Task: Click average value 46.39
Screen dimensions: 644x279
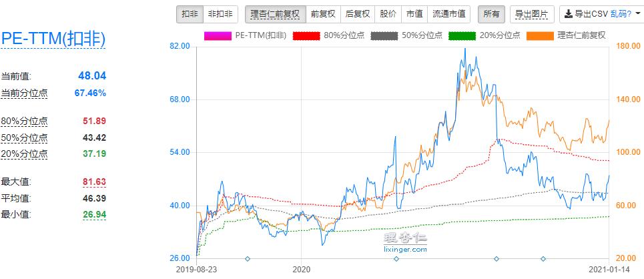Action: click(95, 198)
